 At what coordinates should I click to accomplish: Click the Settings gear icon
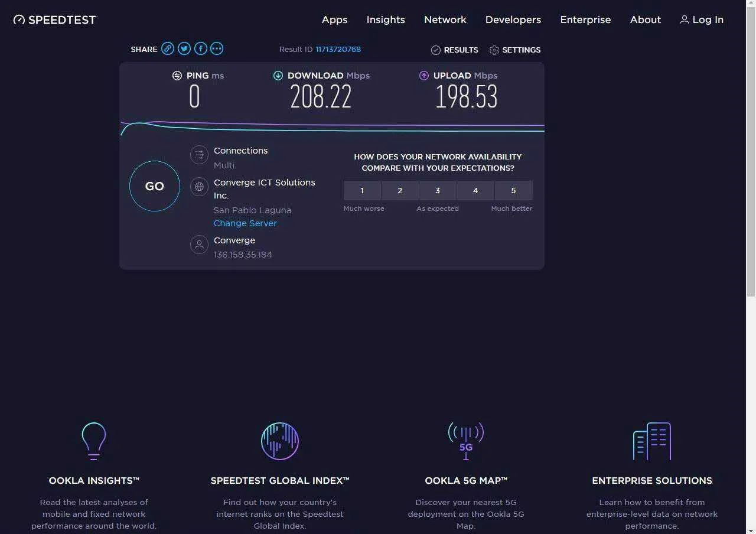[494, 50]
